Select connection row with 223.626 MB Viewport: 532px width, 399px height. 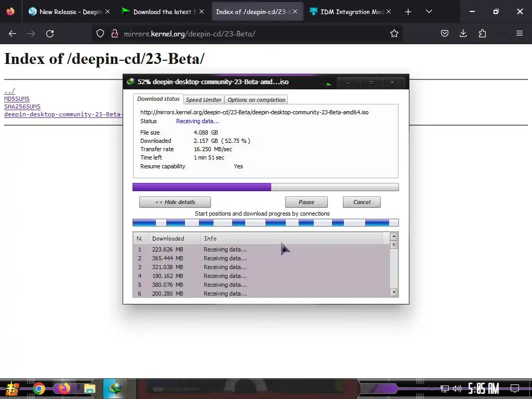click(261, 249)
